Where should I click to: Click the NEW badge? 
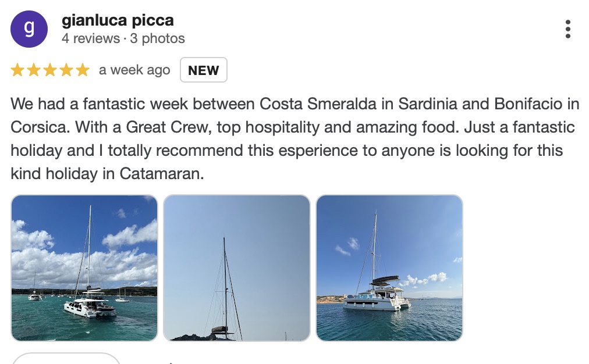point(204,70)
